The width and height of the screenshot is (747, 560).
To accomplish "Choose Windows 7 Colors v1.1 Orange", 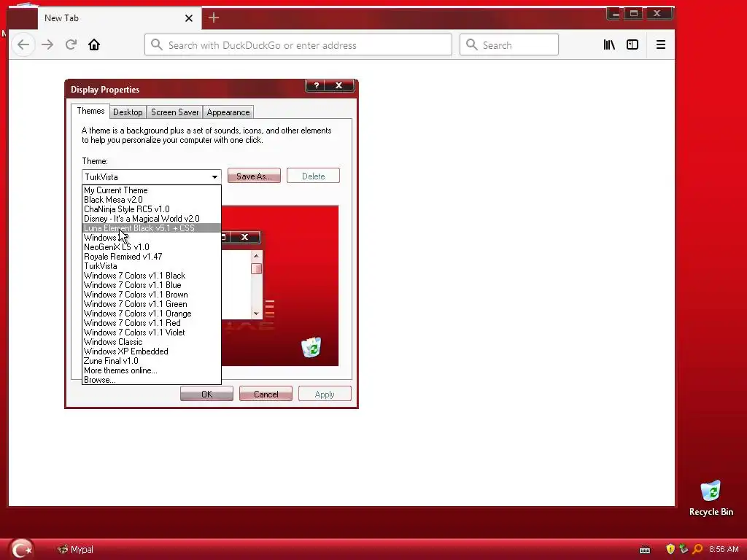I will [152, 314].
